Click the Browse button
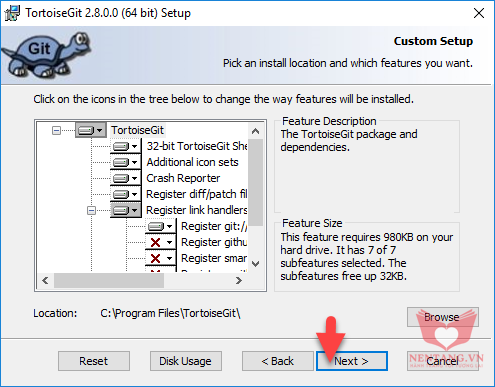 pyautogui.click(x=443, y=317)
